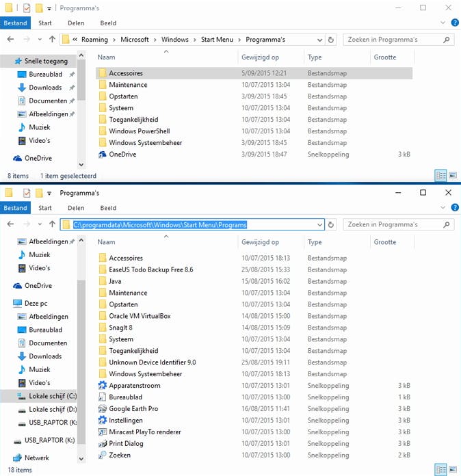Expand the recent locations dropdown in the bottom window
Viewport: 461px width, 476px height.
click(40, 224)
